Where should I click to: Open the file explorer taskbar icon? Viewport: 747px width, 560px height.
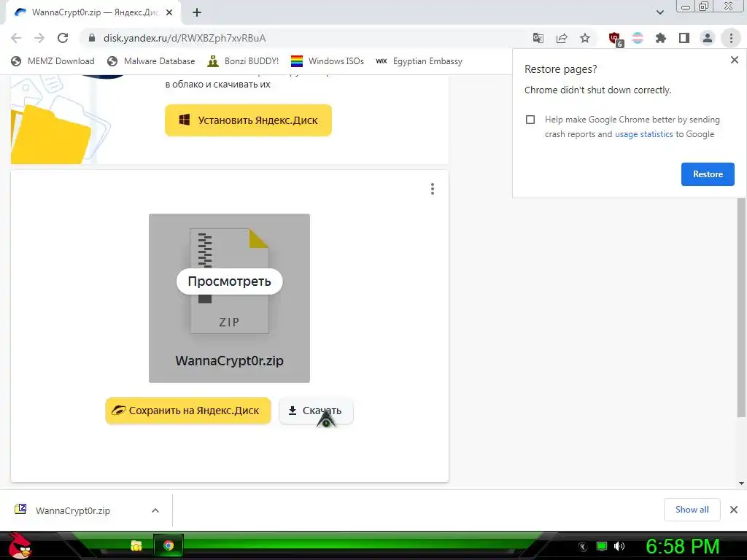point(136,545)
